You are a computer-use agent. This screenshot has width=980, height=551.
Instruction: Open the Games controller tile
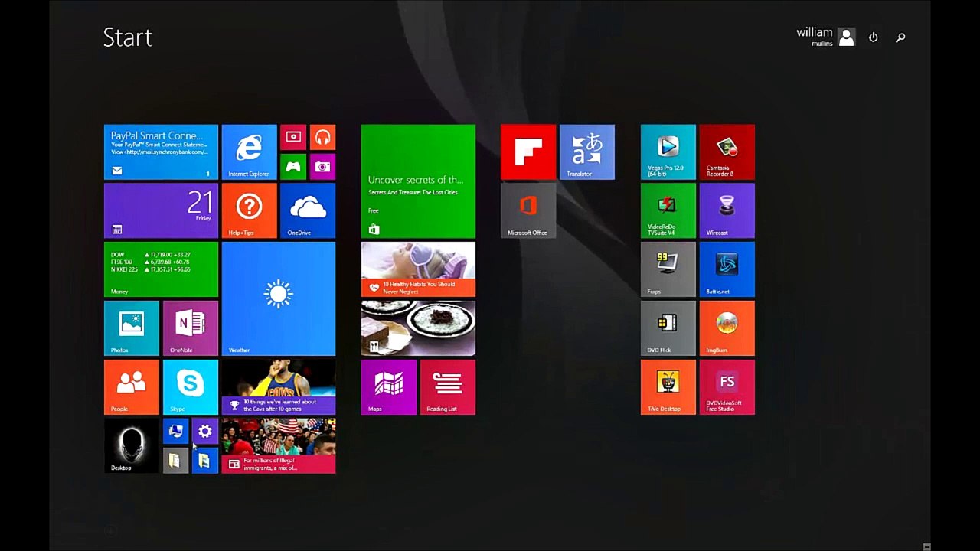pos(293,167)
